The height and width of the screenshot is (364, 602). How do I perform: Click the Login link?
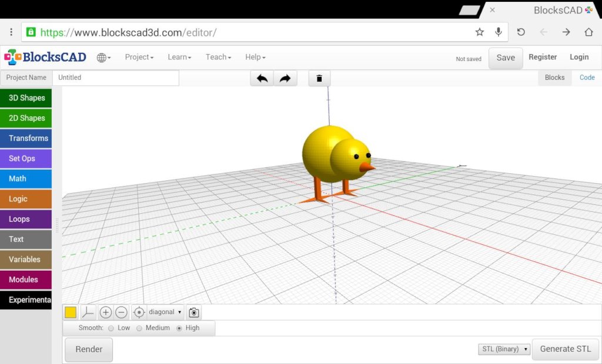pos(579,57)
